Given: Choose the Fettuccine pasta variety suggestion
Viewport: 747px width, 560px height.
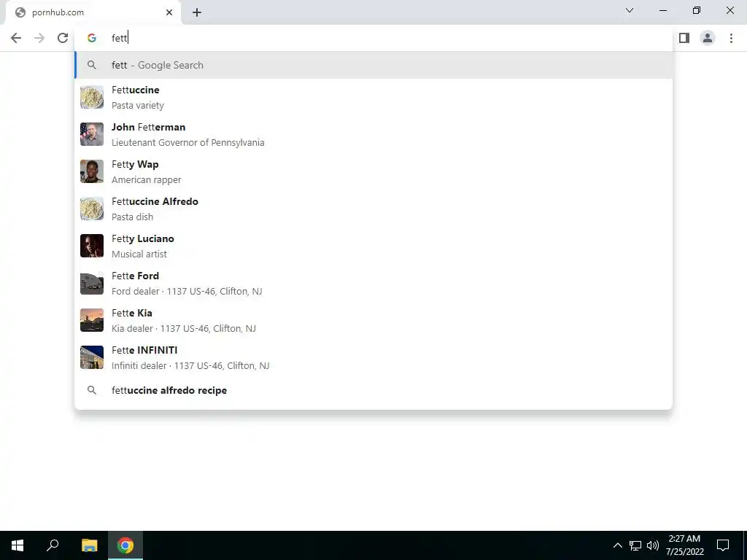Looking at the screenshot, I should [x=374, y=97].
